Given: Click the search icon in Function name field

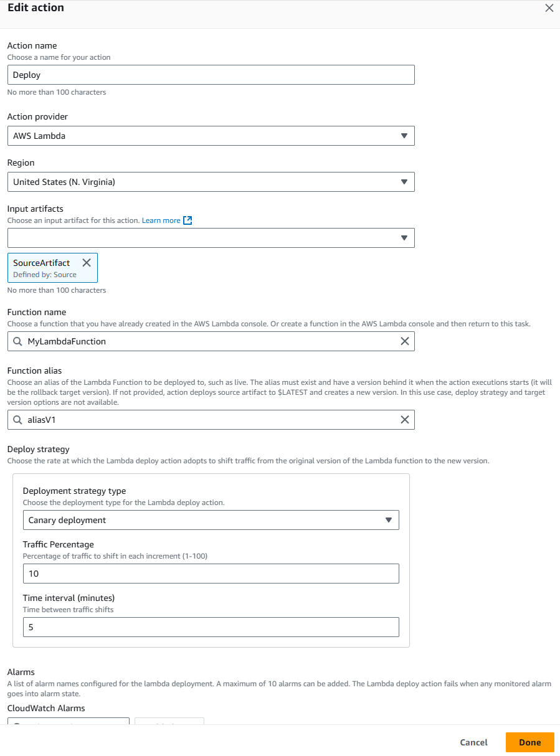Looking at the screenshot, I should pyautogui.click(x=17, y=341).
